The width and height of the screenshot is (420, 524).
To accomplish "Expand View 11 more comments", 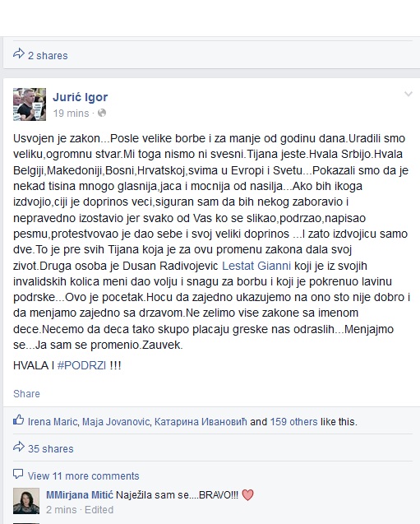I will coord(84,475).
